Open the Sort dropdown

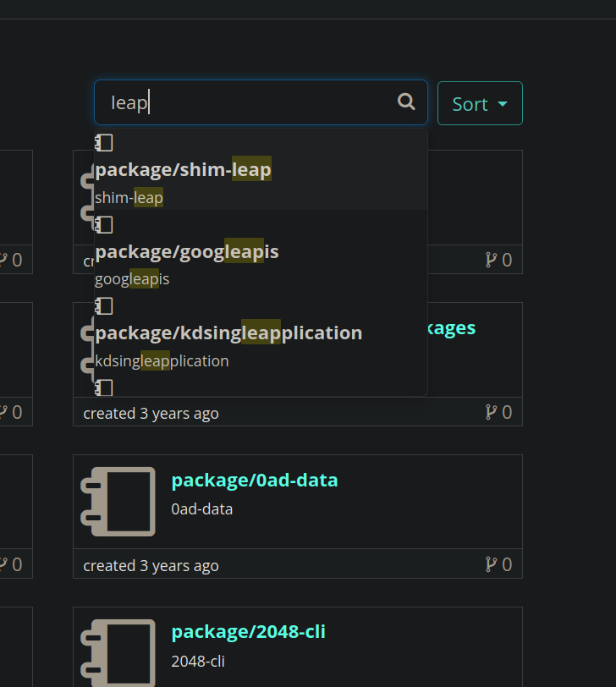480,103
